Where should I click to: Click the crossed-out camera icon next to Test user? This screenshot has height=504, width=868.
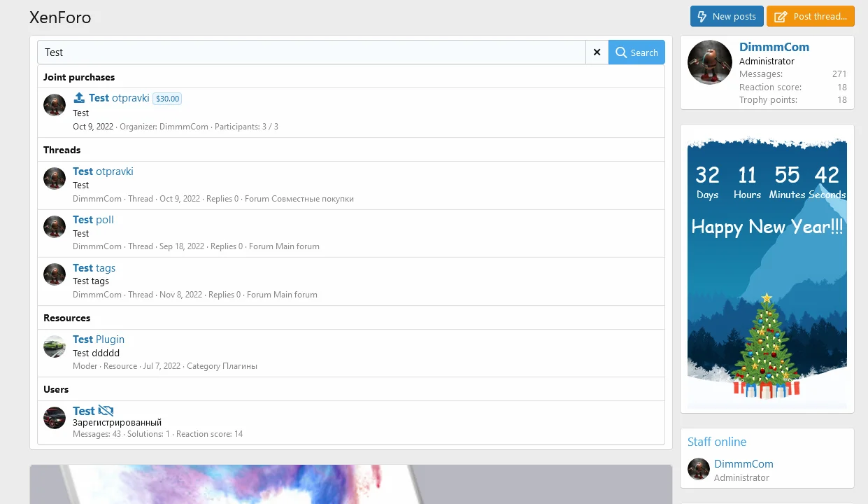(106, 411)
